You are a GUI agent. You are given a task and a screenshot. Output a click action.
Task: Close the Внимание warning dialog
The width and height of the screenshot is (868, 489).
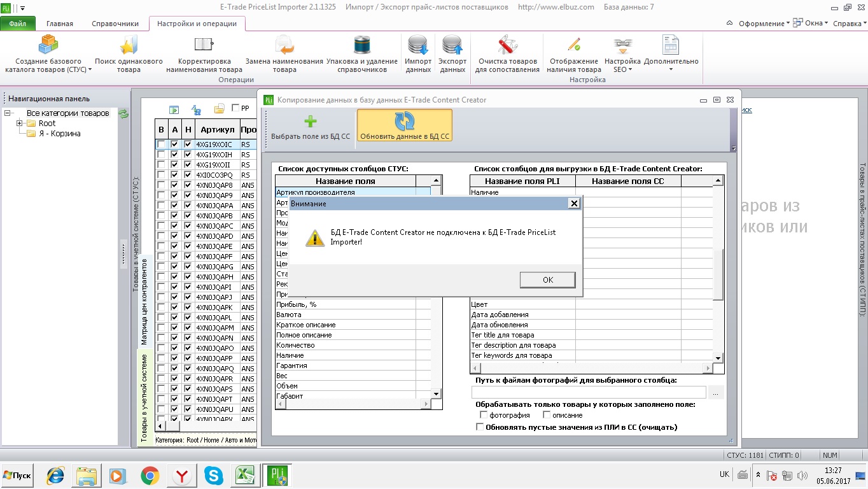(574, 203)
